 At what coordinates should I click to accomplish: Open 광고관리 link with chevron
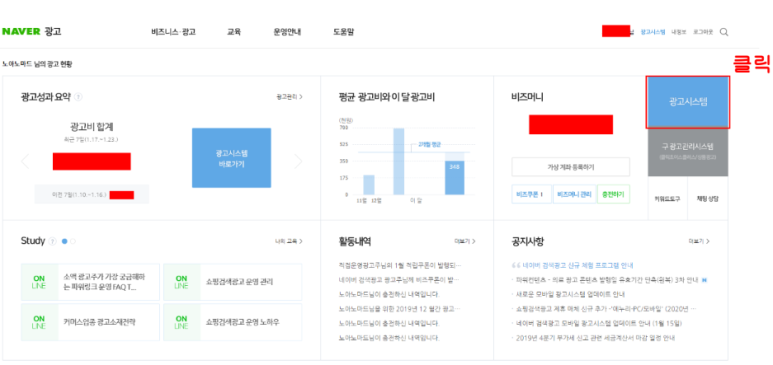point(289,97)
